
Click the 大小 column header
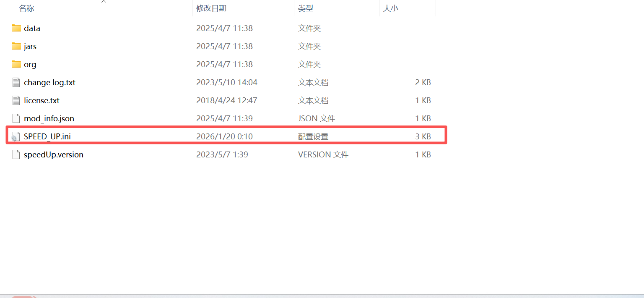click(390, 8)
